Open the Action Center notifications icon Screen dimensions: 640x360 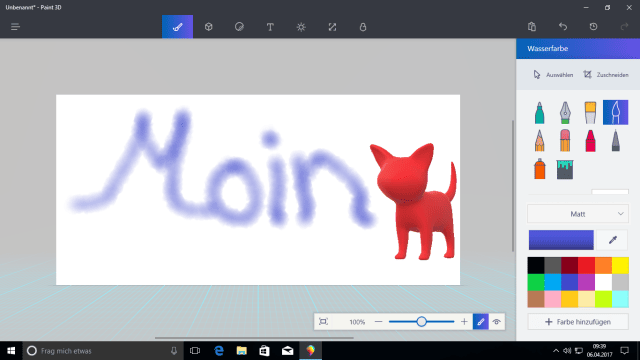(624, 351)
